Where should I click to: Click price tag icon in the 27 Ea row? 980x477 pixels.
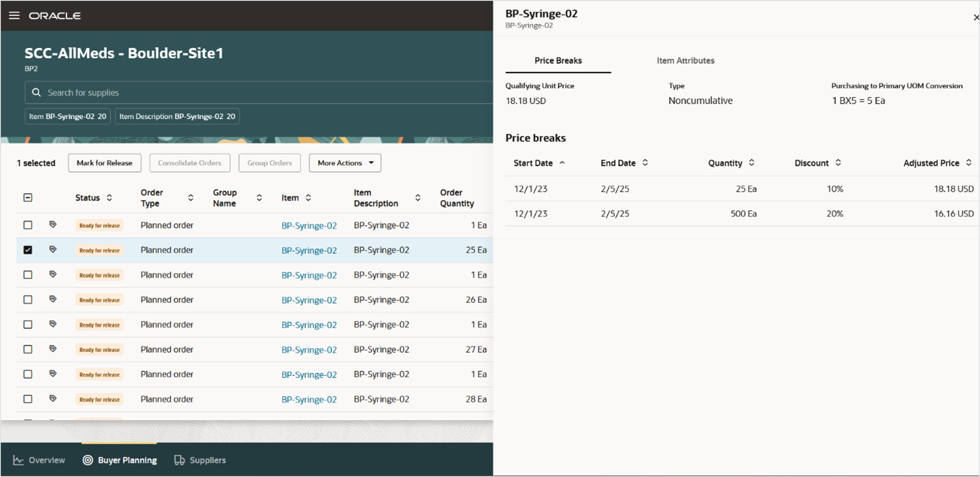tap(53, 349)
